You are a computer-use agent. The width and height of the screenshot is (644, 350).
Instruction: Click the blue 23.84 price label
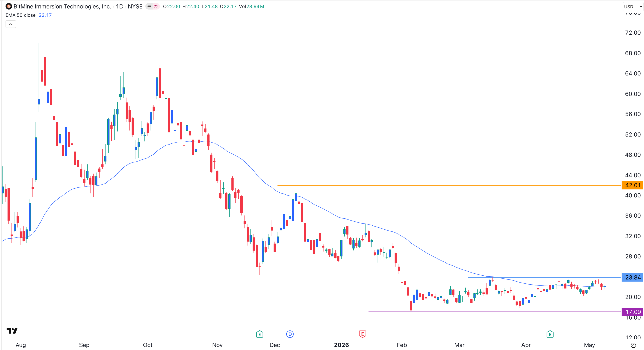(632, 277)
